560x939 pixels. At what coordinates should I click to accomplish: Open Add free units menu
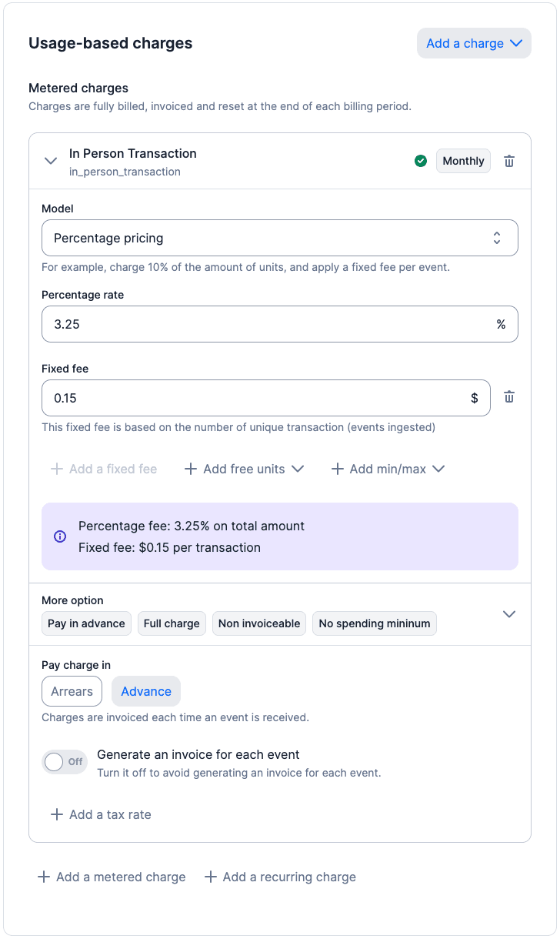245,469
